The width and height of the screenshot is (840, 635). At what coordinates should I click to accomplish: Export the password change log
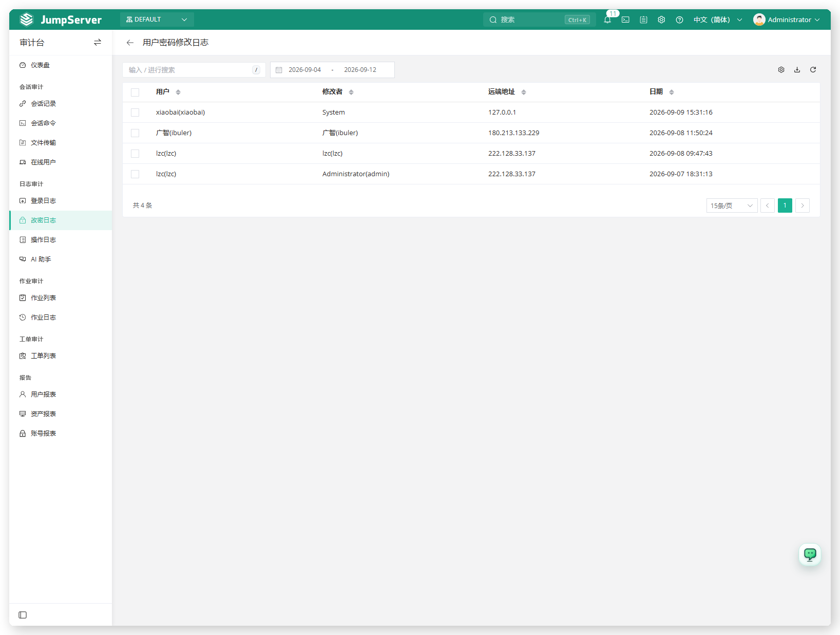(x=797, y=70)
